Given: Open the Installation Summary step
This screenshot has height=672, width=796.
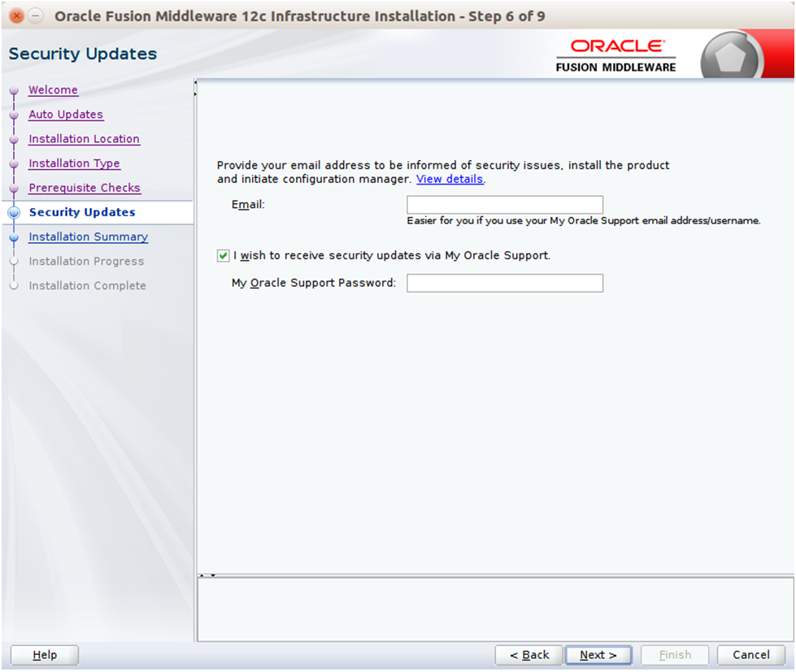Looking at the screenshot, I should [x=89, y=236].
